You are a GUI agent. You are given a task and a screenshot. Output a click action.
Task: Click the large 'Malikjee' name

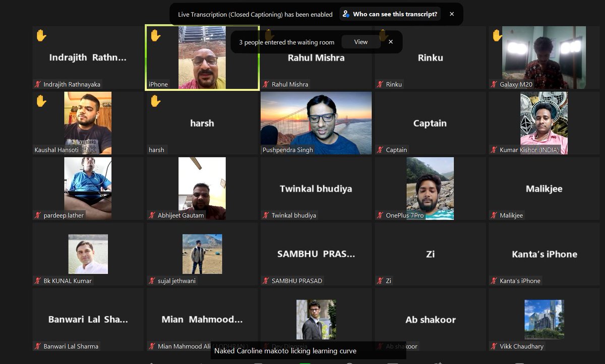[x=544, y=189]
